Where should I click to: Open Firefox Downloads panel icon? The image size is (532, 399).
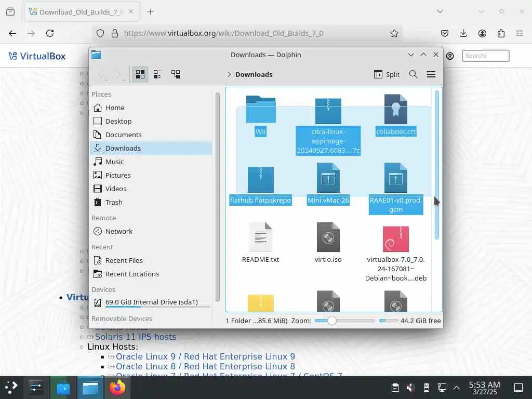point(463,33)
